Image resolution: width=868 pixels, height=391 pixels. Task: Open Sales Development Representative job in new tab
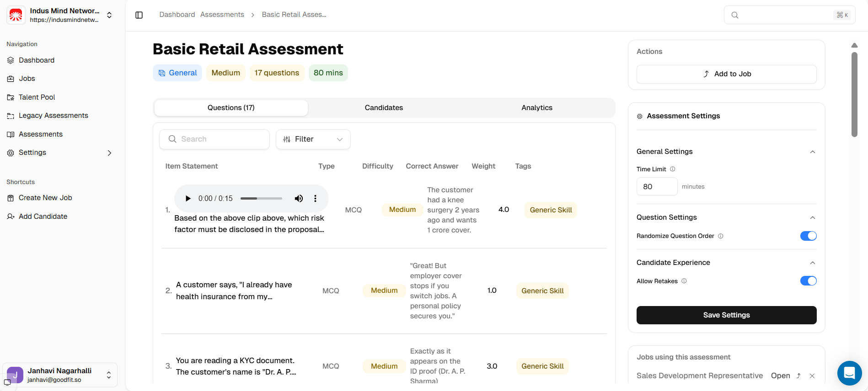click(798, 376)
